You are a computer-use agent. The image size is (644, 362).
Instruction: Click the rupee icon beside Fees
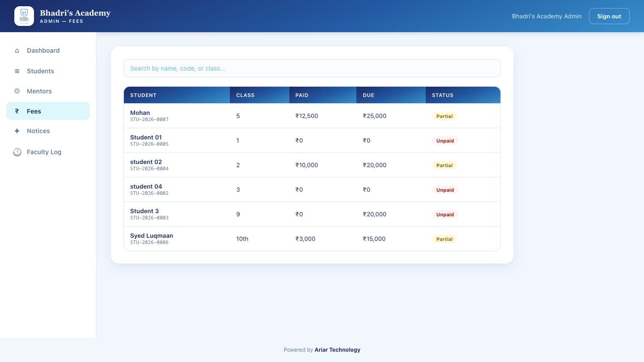point(17,111)
